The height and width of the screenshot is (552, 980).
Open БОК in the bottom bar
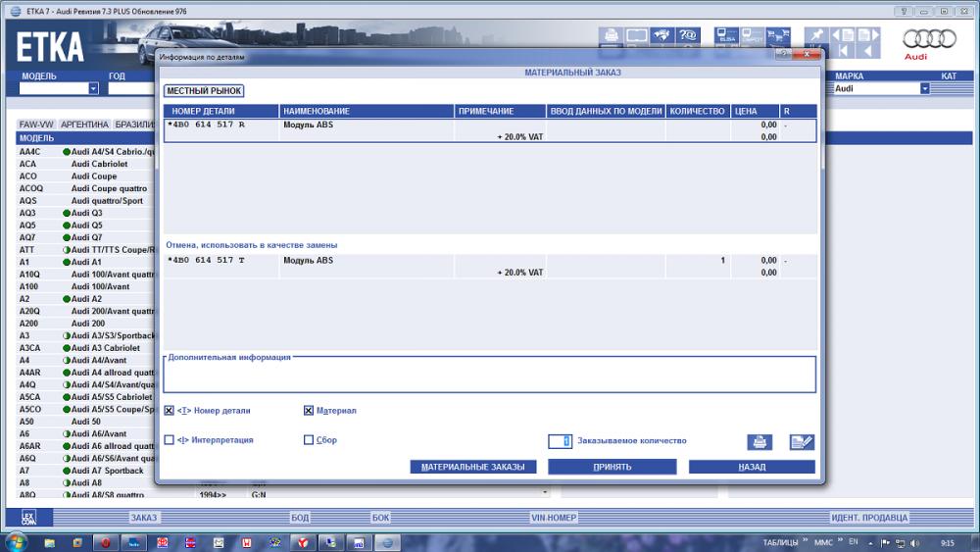pyautogui.click(x=380, y=518)
